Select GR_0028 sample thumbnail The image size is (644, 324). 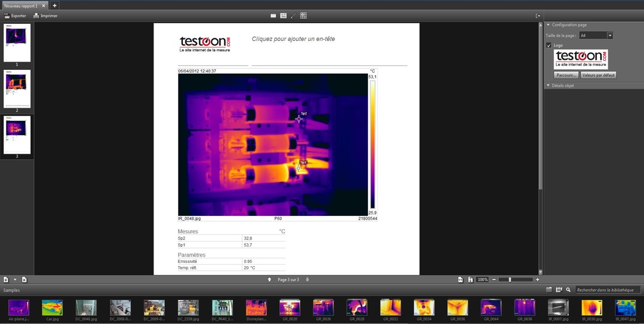pos(357,307)
